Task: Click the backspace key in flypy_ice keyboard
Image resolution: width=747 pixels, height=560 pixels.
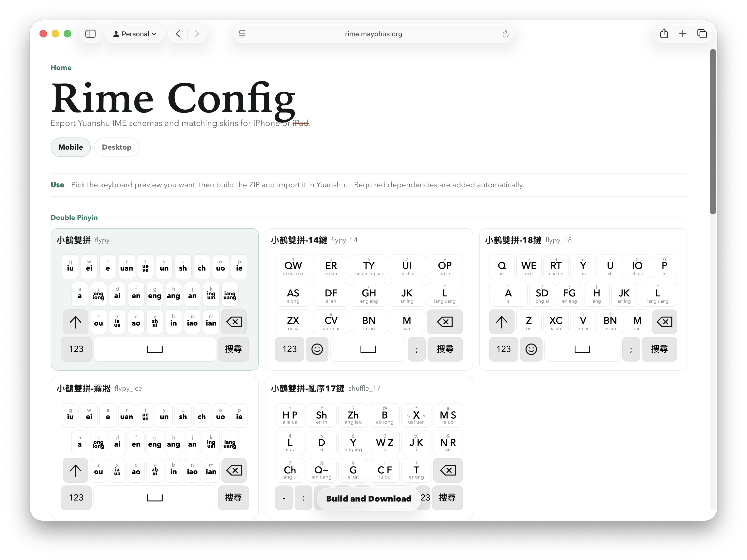Action: [x=234, y=470]
